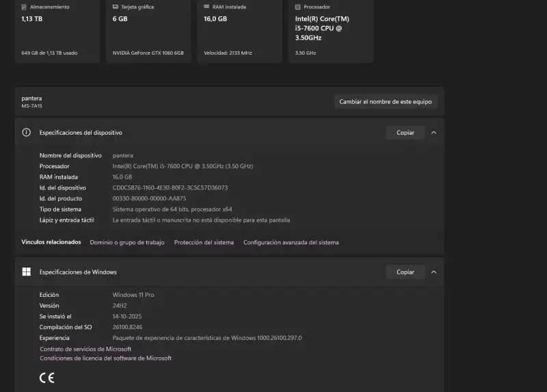Open Condiciones de licencia del software link
The width and height of the screenshot is (547, 392).
106,358
